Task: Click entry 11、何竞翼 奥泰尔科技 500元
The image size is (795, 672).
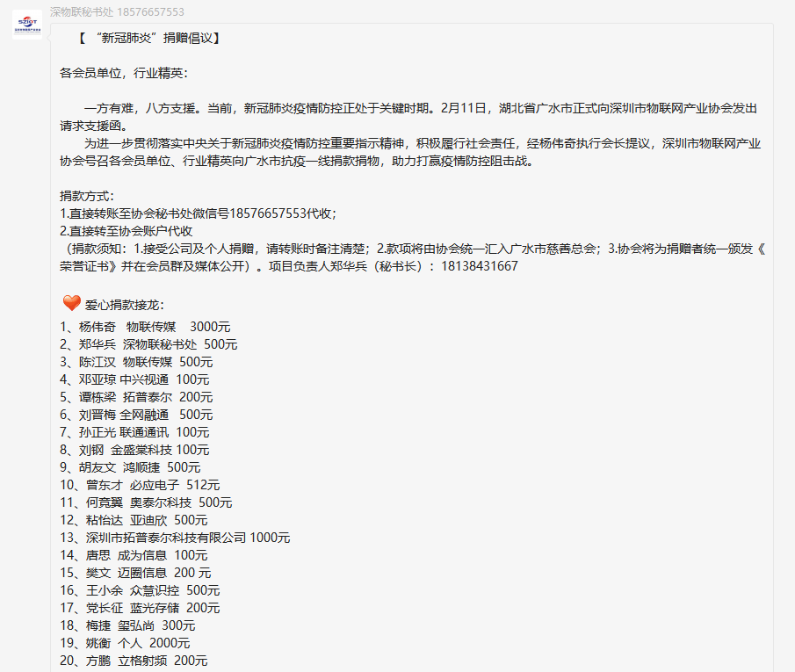Action: pos(146,502)
